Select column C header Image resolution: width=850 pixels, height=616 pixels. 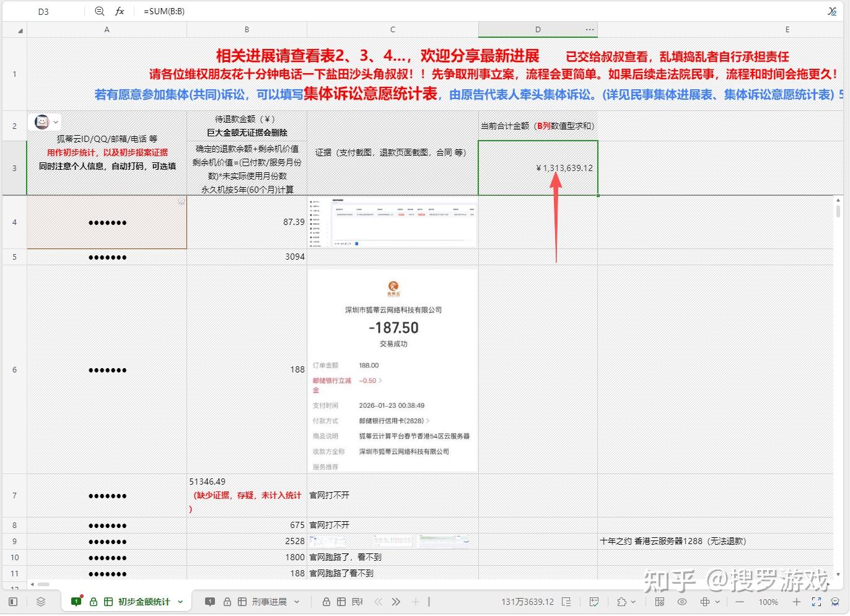click(393, 30)
